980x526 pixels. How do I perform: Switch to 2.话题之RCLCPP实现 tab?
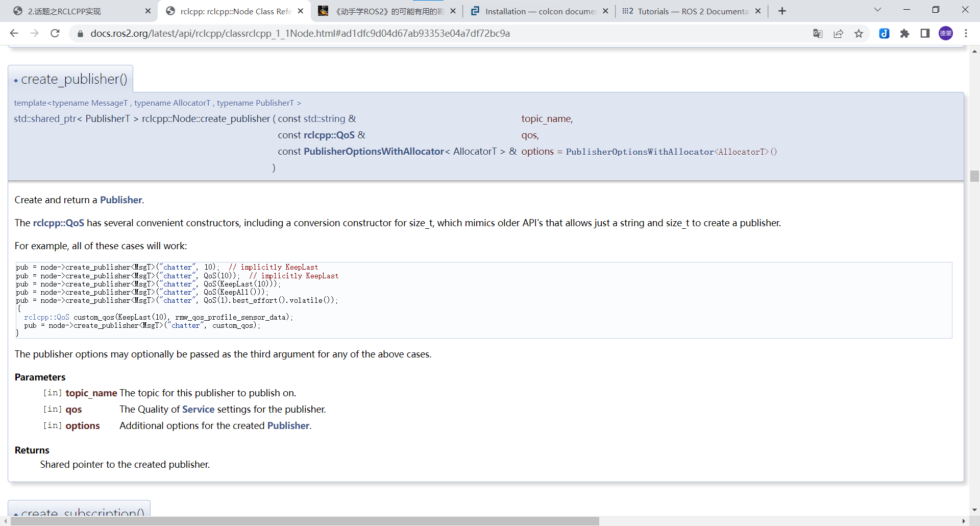point(79,11)
